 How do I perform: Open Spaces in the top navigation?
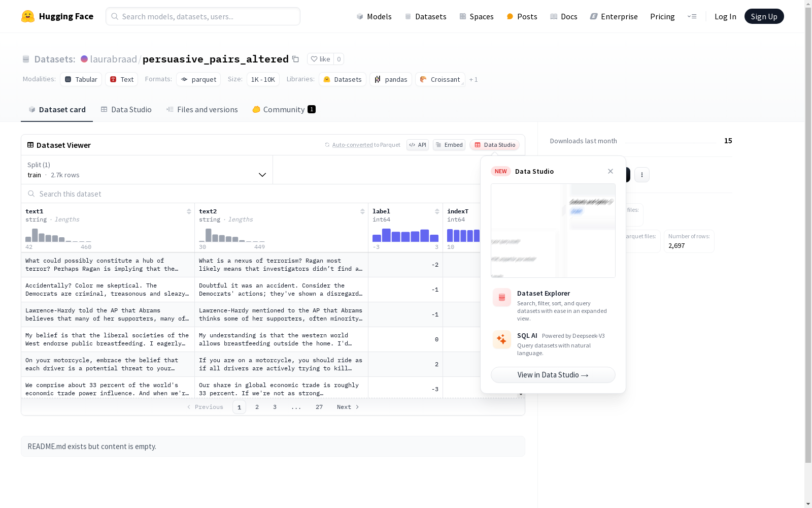(477, 16)
